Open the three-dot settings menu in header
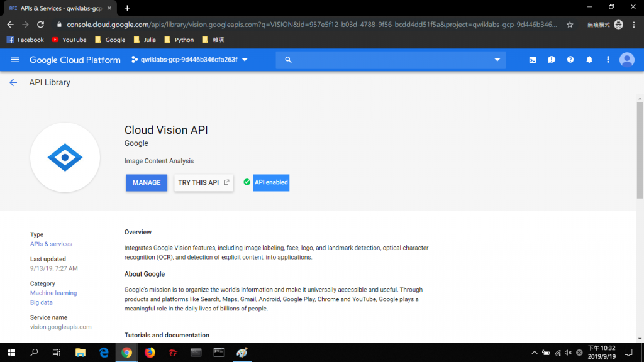 [x=608, y=60]
